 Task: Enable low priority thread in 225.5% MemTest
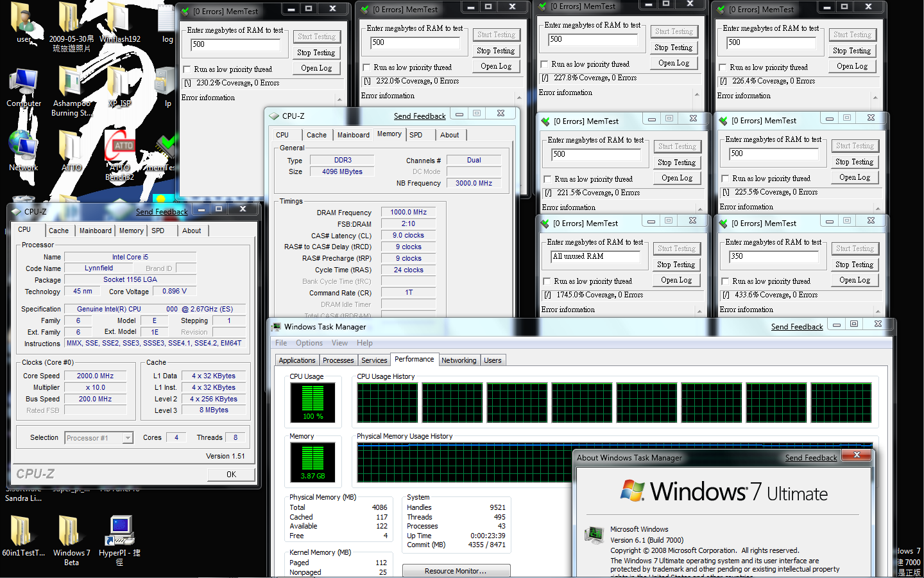pyautogui.click(x=725, y=179)
